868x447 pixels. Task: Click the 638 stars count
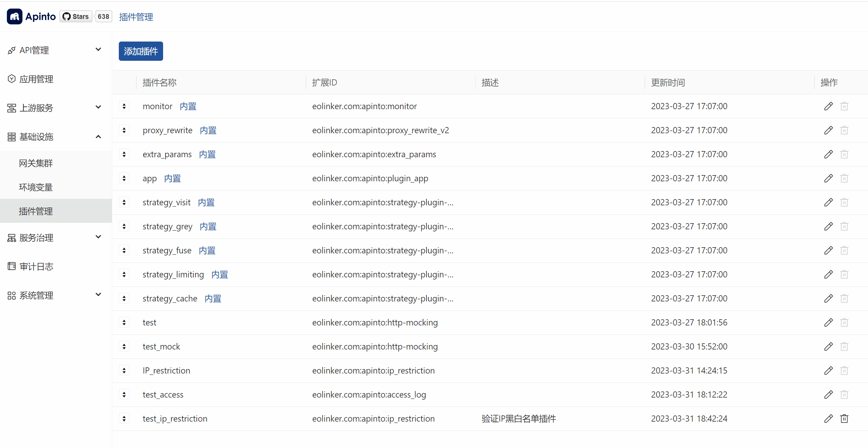(x=103, y=16)
